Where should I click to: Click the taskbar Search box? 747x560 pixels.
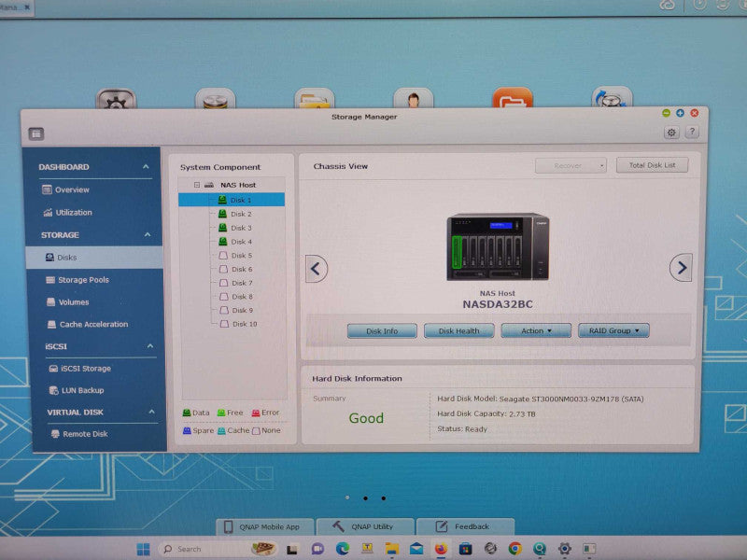[x=218, y=549]
